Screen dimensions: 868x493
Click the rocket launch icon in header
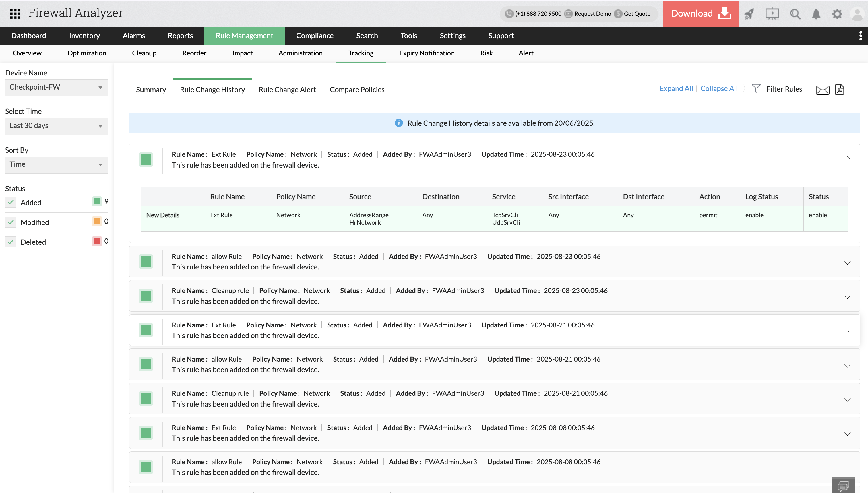pos(749,14)
